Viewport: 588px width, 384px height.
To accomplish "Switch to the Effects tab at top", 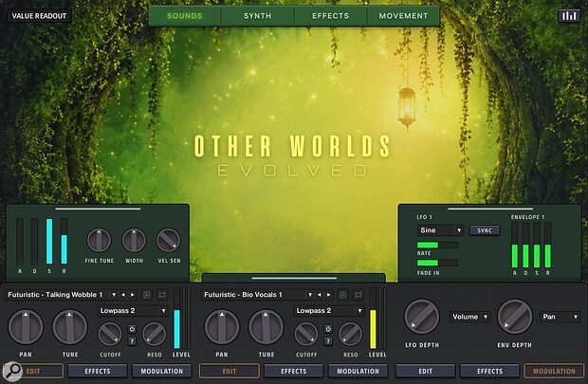I will (x=330, y=16).
